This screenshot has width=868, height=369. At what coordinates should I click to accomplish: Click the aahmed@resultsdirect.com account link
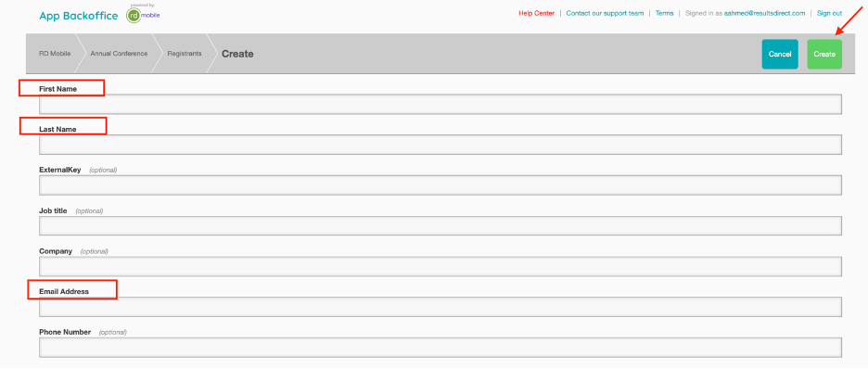[x=764, y=13]
